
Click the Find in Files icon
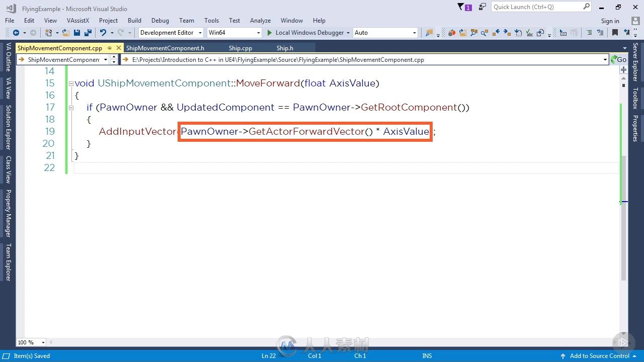click(x=429, y=33)
